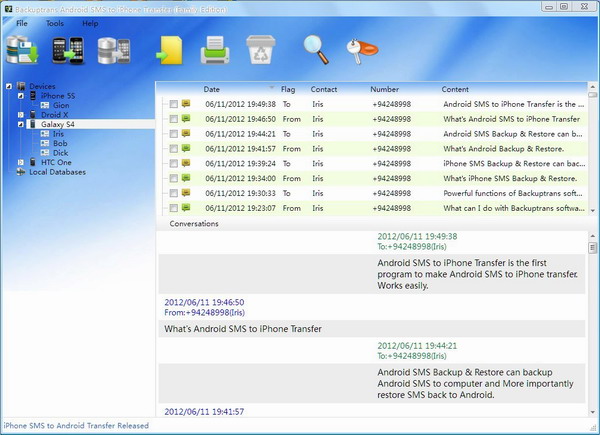600x435 pixels.
Task: Click conversation timestamp 2012/06/11 19:44:21
Action: [417, 345]
